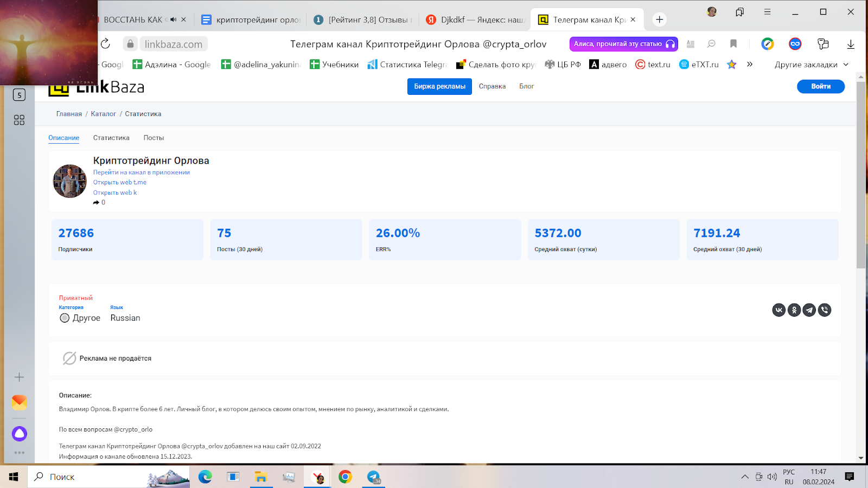Switch to Рейтинг 3,8 Отзывы tab
Screen dimensions: 868x488
(362, 20)
